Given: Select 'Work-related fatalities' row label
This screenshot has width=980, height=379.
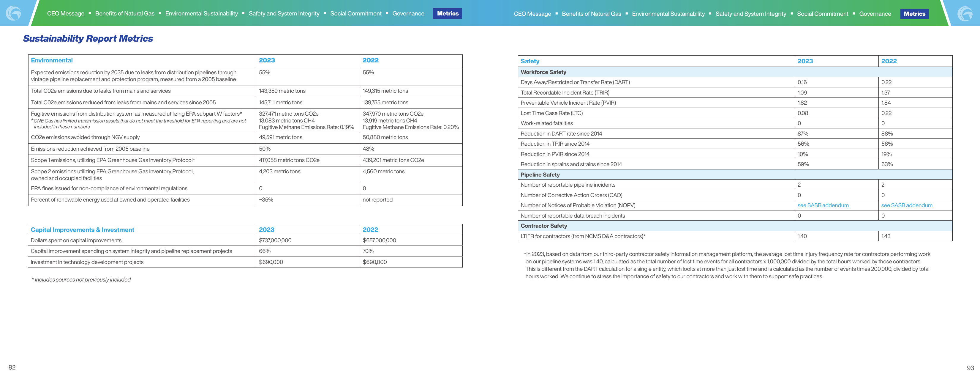Looking at the screenshot, I should point(547,123).
